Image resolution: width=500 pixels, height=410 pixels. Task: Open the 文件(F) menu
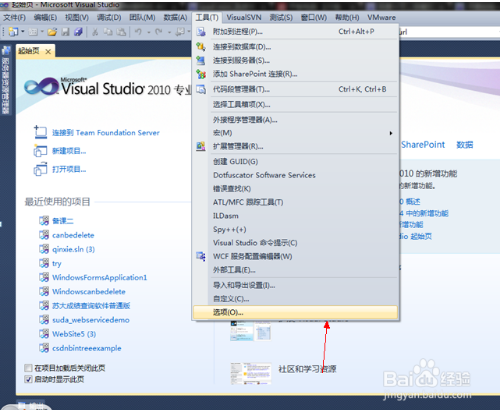pyautogui.click(x=14, y=17)
